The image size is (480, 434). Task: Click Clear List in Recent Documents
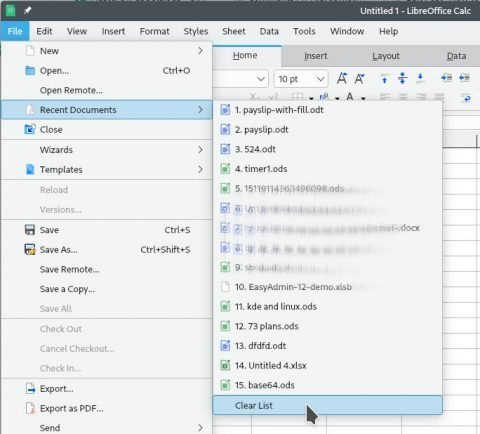[x=328, y=405]
